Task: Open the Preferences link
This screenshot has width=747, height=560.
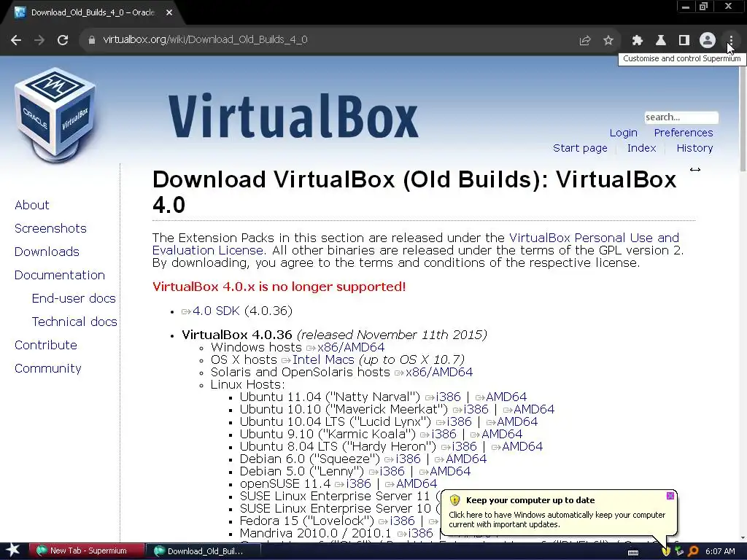Action: [683, 133]
